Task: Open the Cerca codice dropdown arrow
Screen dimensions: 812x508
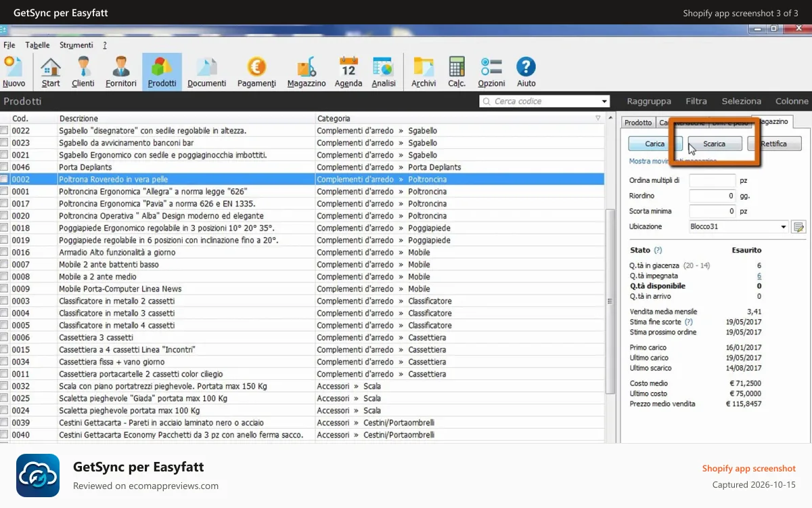Action: pyautogui.click(x=604, y=102)
